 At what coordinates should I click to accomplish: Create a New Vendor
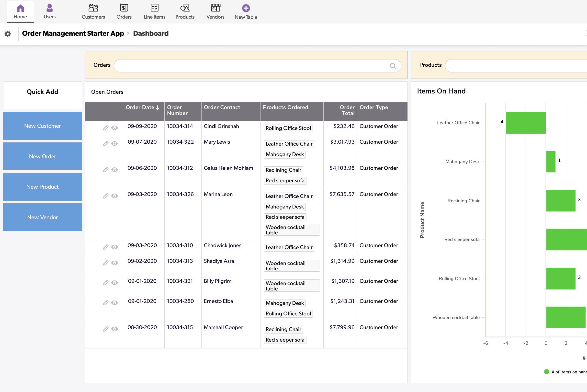click(x=42, y=217)
